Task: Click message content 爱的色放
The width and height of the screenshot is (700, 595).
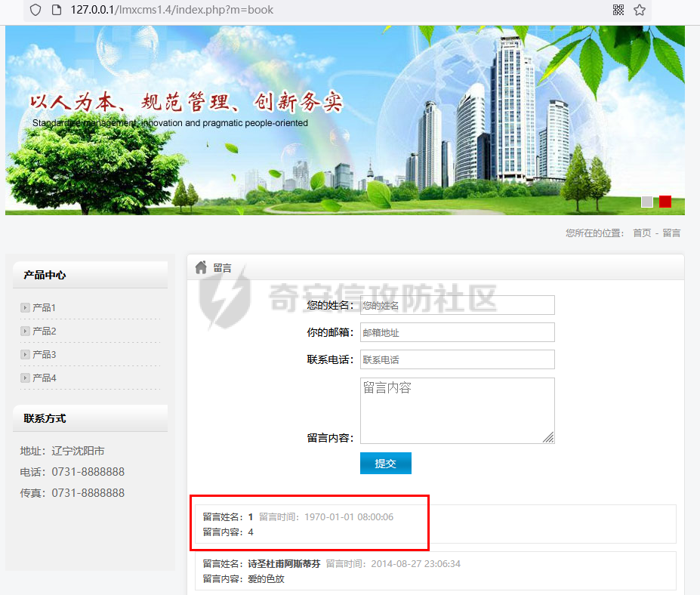Action: (x=266, y=579)
